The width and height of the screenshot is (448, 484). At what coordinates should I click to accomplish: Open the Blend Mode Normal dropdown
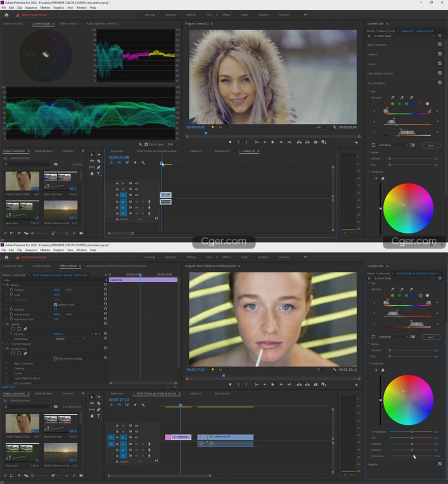(x=70, y=339)
